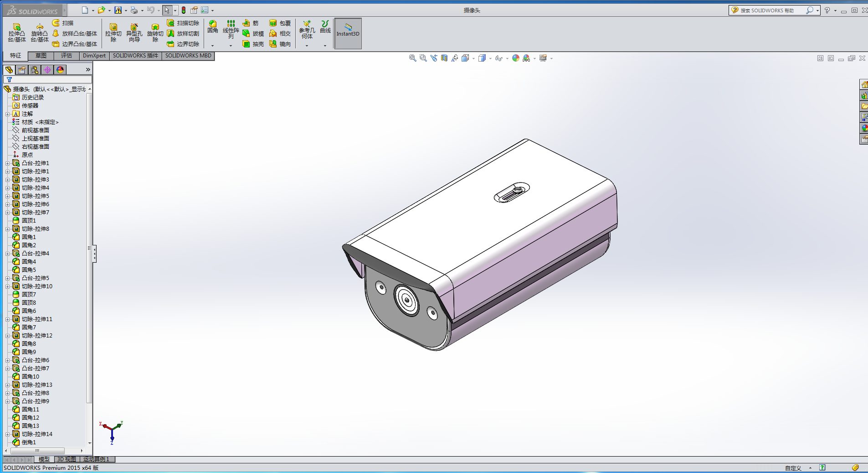
Task: Click the Display Style cube icon
Action: pyautogui.click(x=482, y=58)
